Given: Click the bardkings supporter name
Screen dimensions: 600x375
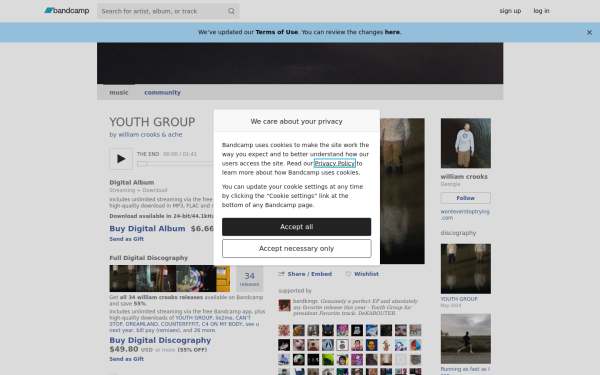Looking at the screenshot, I should (305, 301).
